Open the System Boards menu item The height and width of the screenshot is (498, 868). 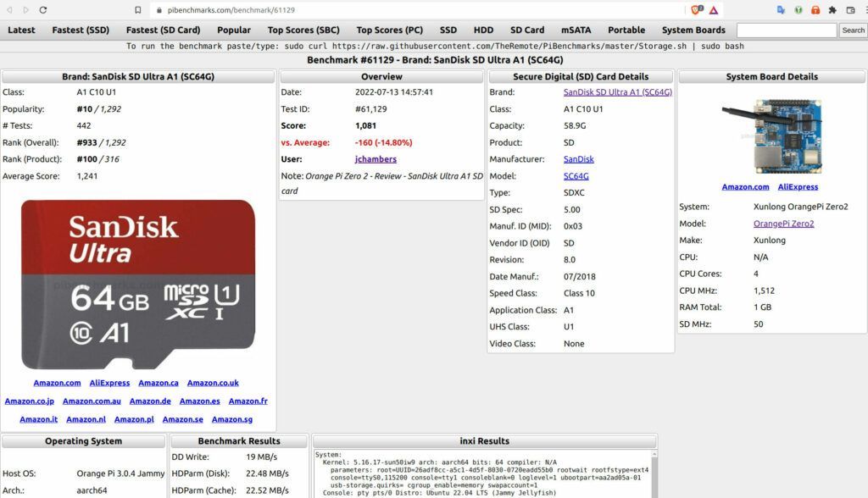(x=693, y=30)
